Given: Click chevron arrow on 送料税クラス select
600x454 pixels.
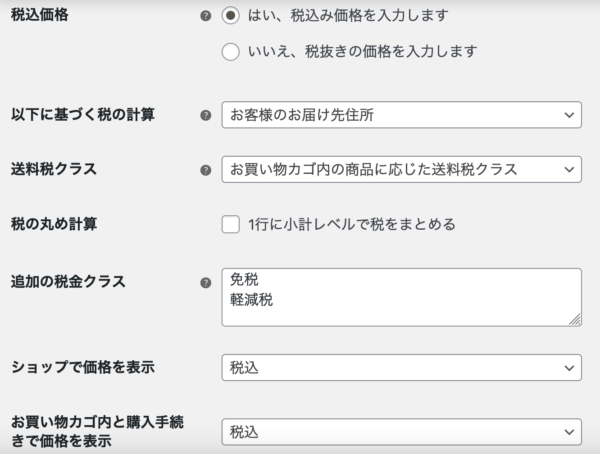Looking at the screenshot, I should pos(569,170).
